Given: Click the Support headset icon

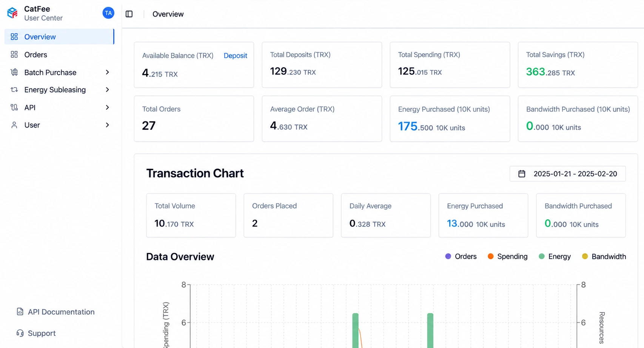Looking at the screenshot, I should pos(20,333).
